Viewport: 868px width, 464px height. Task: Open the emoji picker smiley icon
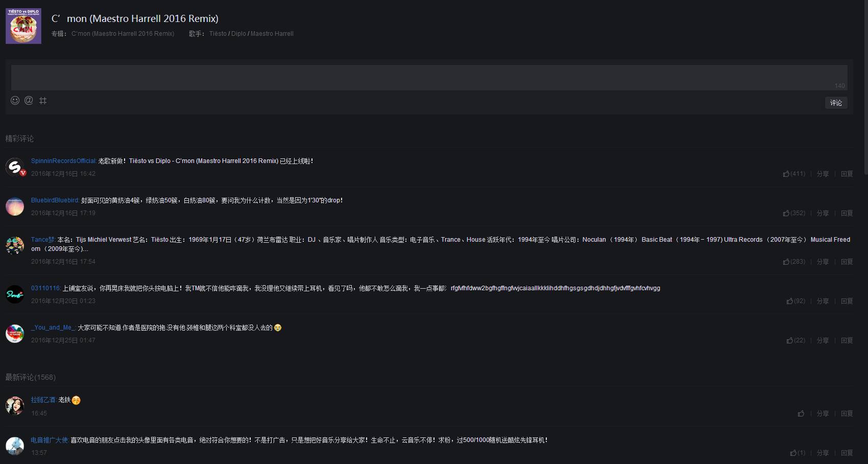click(x=15, y=101)
